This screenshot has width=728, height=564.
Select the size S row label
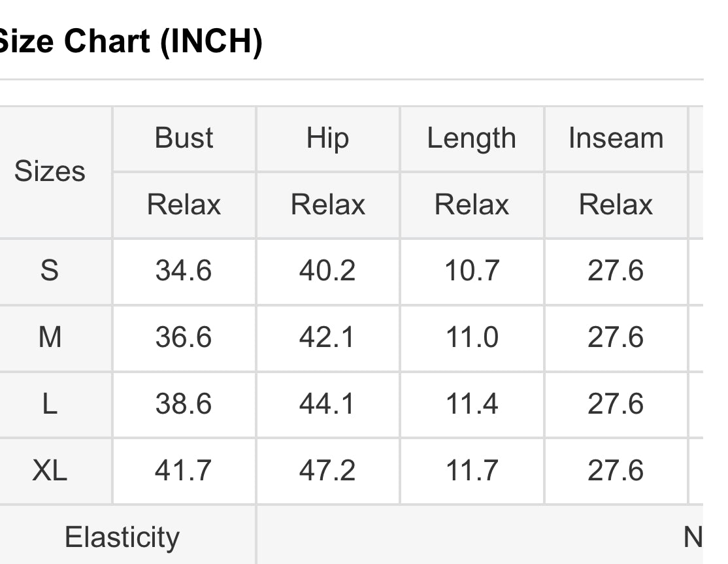[50, 271]
